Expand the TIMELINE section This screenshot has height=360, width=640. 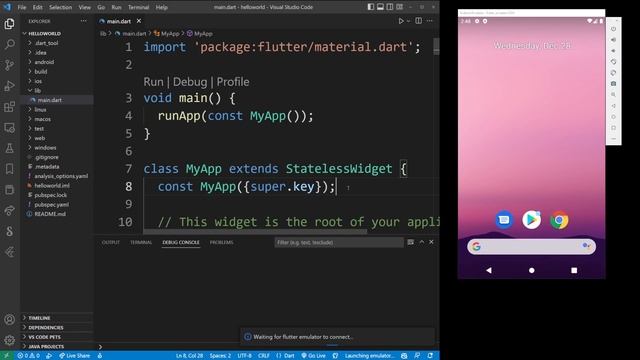point(39,318)
